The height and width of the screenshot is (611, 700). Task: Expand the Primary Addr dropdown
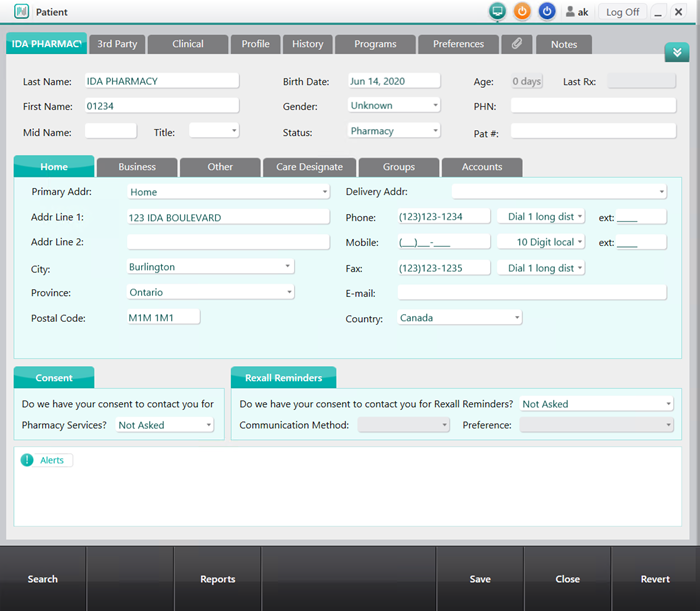click(x=228, y=192)
